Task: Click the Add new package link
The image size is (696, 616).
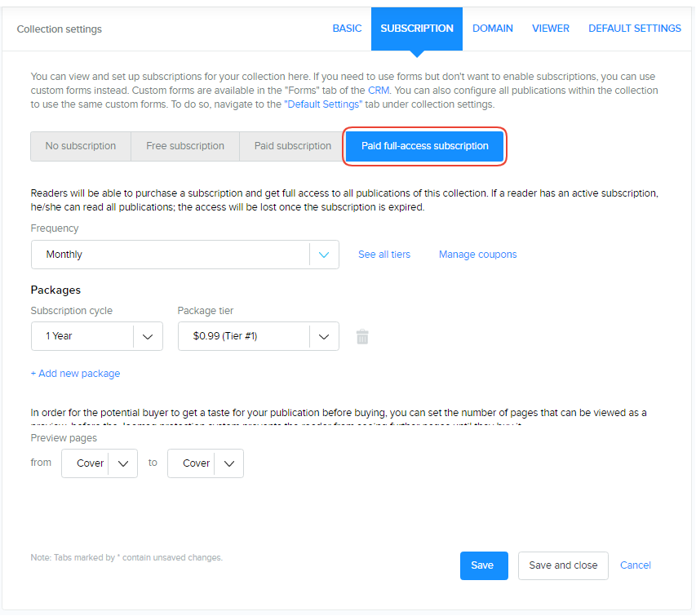Action: (x=75, y=374)
